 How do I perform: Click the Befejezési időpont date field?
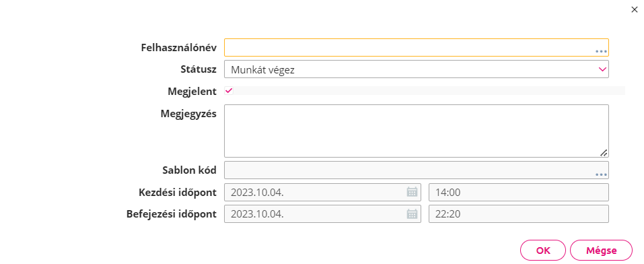(322, 214)
